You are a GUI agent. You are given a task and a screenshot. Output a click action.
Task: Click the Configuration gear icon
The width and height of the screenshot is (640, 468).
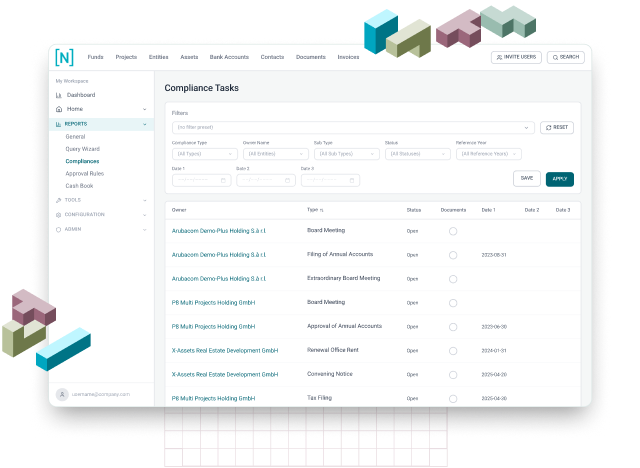[x=58, y=215]
